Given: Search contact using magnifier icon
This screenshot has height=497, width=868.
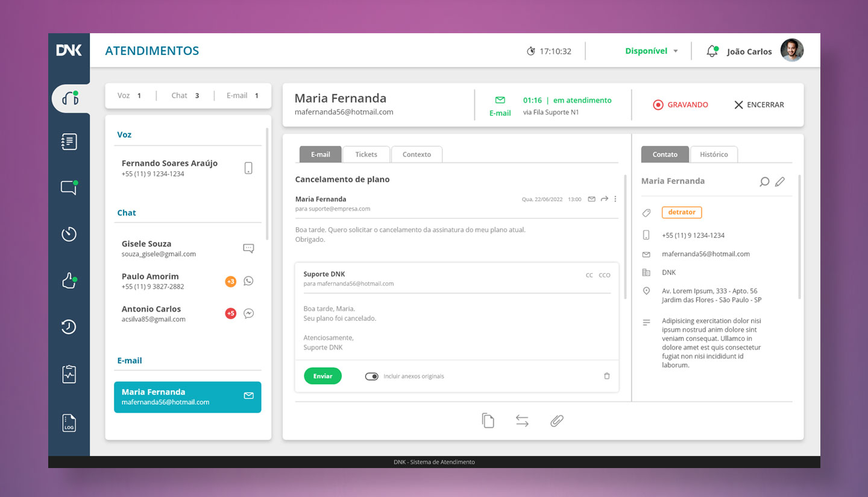Looking at the screenshot, I should tap(764, 182).
